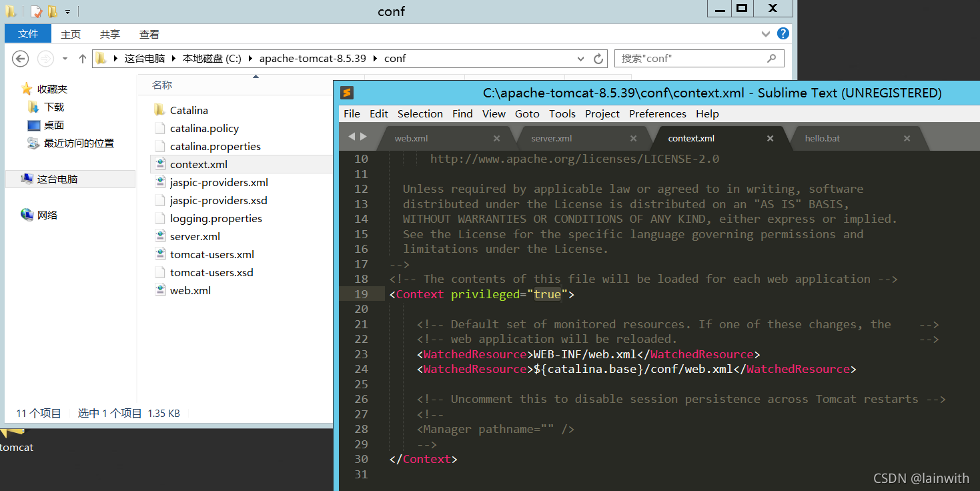Open the 共享 ribbon tab
The width and height of the screenshot is (980, 491).
click(x=110, y=34)
